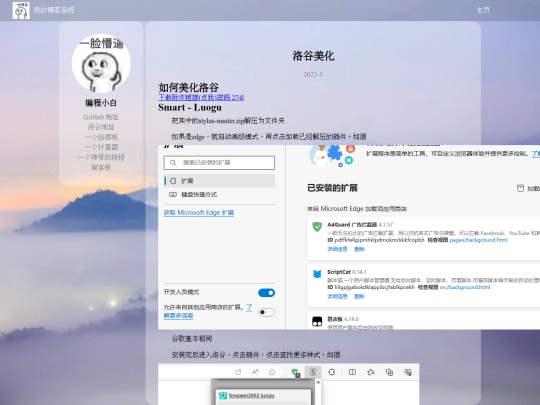Click the AdGuard shield toolbar icon with badge

coord(295,373)
